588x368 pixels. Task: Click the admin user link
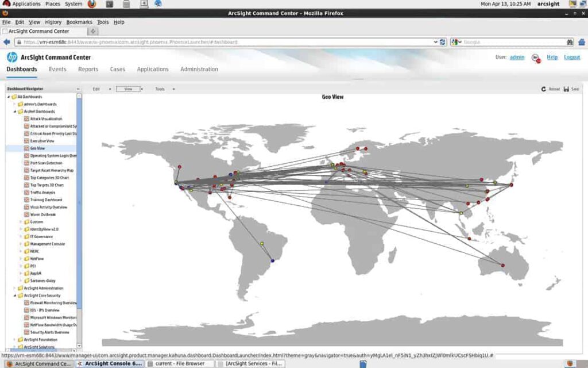point(517,57)
